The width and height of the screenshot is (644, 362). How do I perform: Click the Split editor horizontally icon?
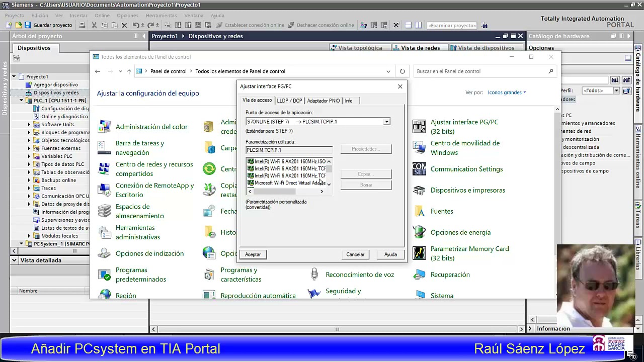(408, 25)
